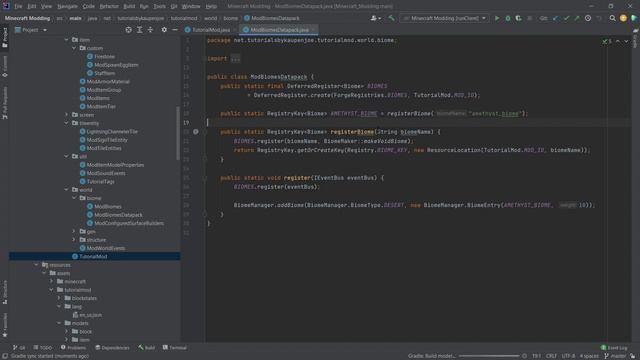This screenshot has width=640, height=360.
Task: Show Git history via the clock icon
Action: tap(588, 18)
